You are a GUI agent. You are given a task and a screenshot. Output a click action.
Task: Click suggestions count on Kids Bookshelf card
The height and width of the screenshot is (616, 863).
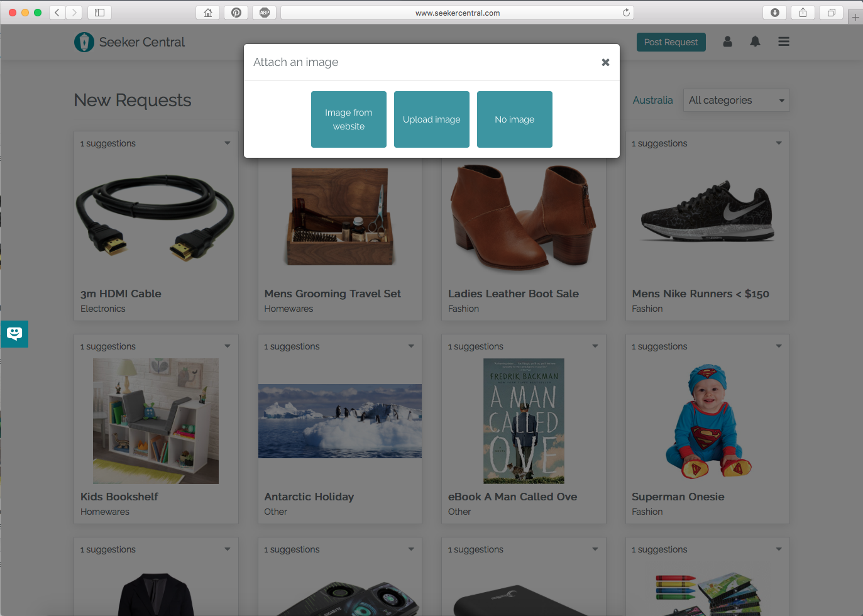pos(108,346)
